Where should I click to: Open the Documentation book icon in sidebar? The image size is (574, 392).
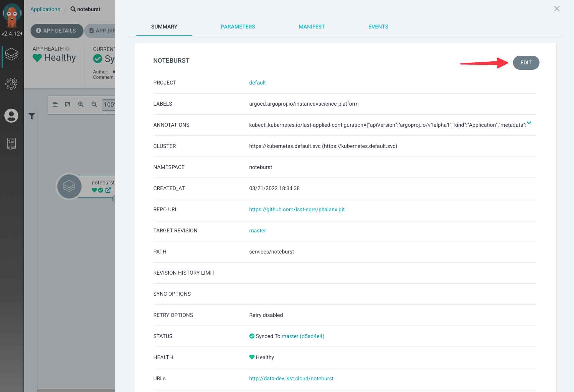(x=11, y=144)
